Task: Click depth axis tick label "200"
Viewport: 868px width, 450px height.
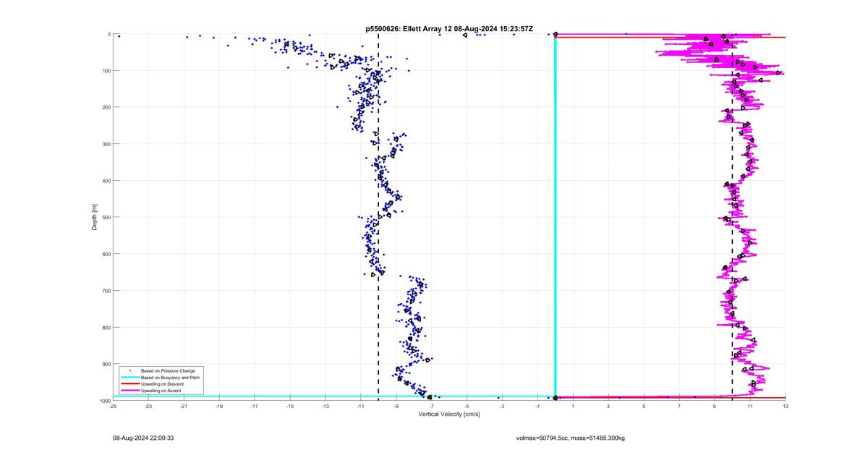Action: 106,107
